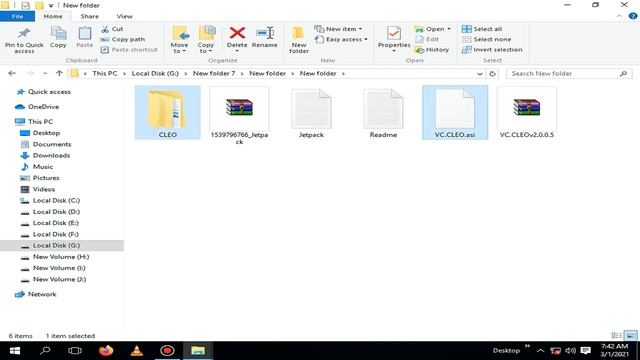Click Paste shortcut in the Clipboard group
This screenshot has height=360, width=640.
point(129,49)
